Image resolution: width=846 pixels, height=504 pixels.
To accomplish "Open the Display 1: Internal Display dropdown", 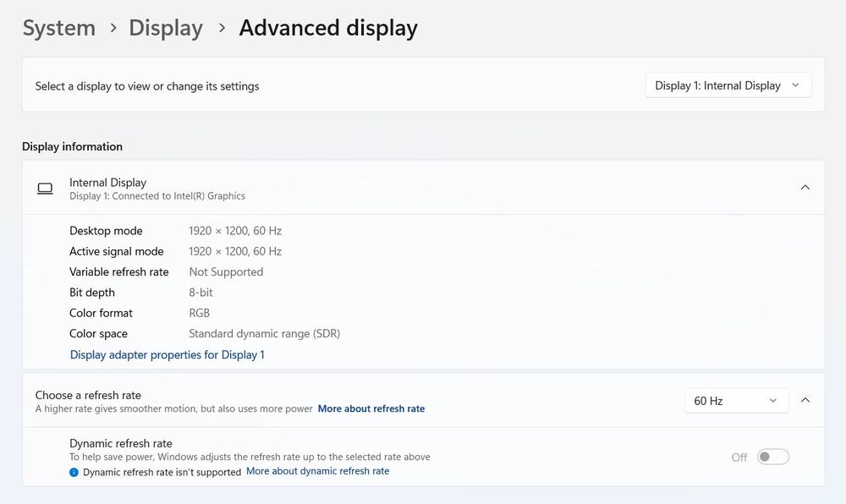I will (x=728, y=85).
